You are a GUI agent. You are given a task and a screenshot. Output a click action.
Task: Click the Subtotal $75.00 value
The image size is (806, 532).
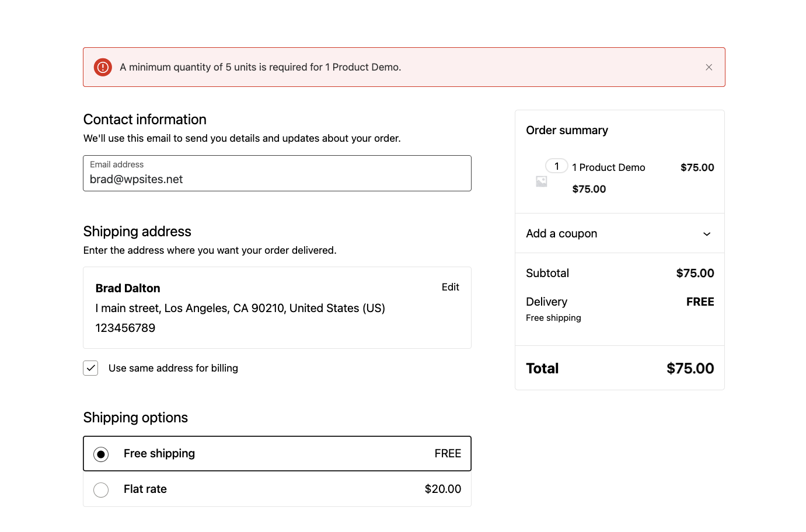point(695,273)
